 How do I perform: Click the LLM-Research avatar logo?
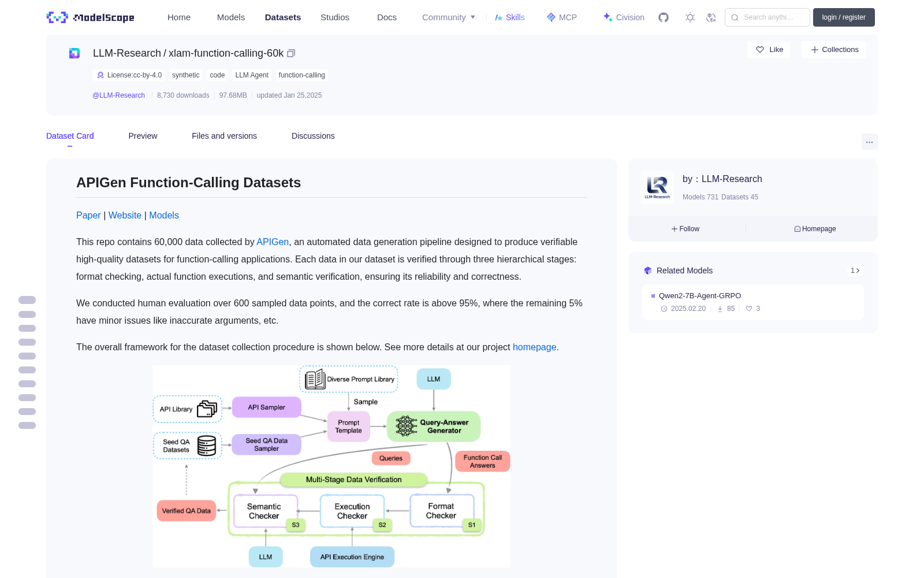click(x=657, y=187)
